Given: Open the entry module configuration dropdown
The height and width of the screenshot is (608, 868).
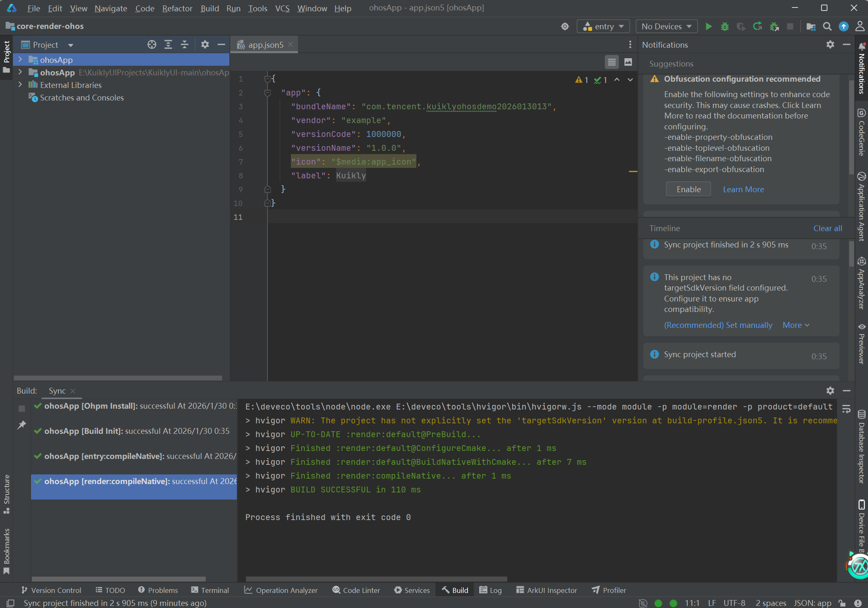Looking at the screenshot, I should click(x=603, y=26).
